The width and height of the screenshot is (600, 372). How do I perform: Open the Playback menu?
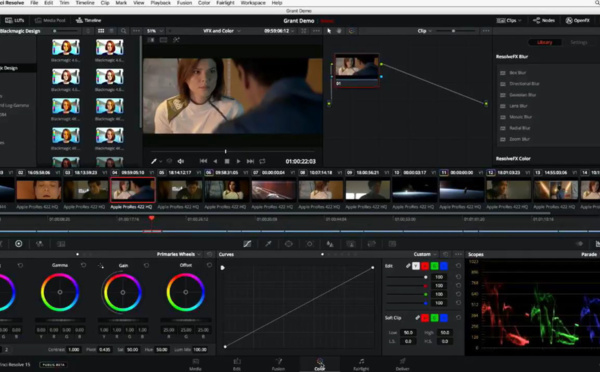tap(160, 3)
